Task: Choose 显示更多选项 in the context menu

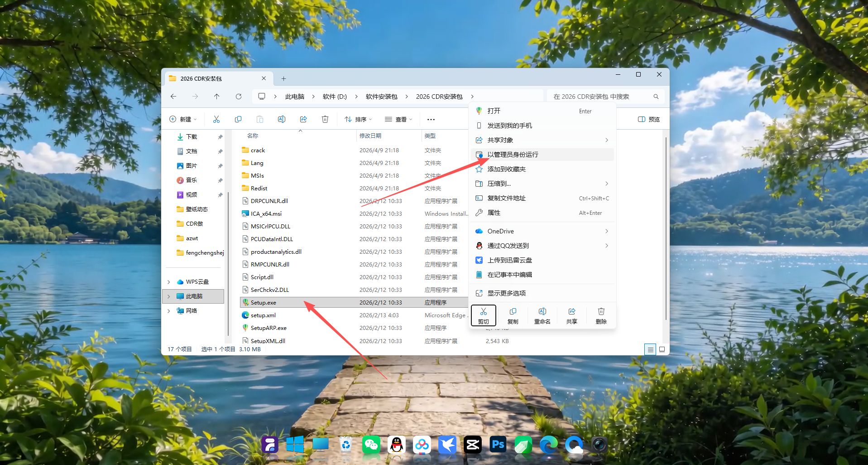Action: 542,293
